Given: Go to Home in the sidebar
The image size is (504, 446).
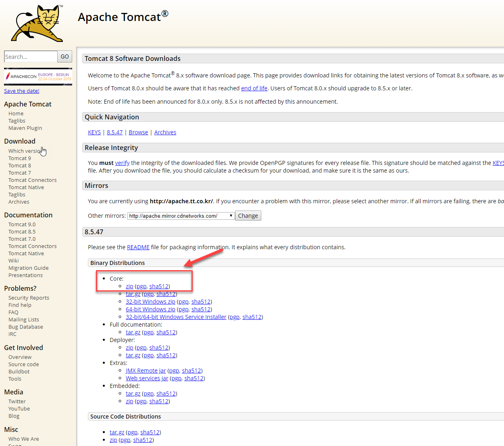Looking at the screenshot, I should [16, 114].
